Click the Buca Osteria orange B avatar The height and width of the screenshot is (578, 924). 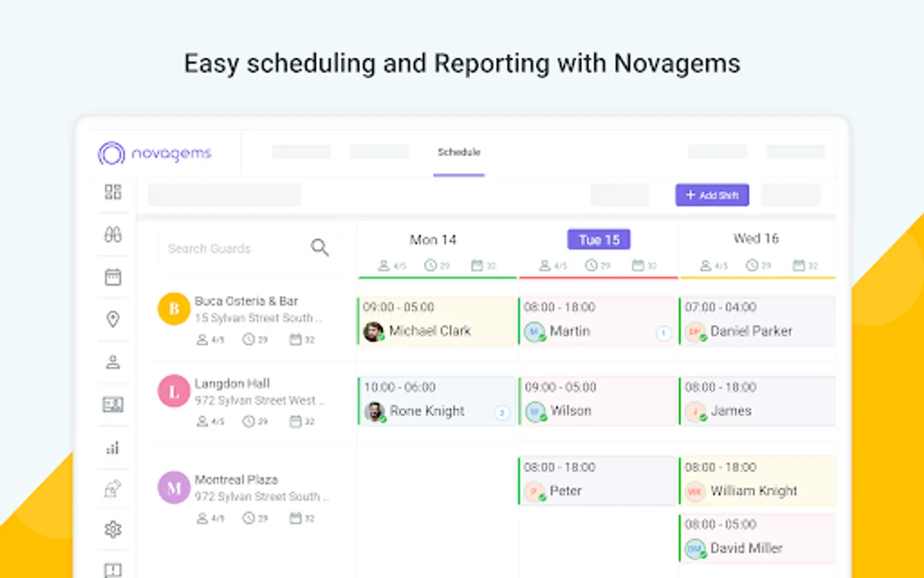point(174,309)
